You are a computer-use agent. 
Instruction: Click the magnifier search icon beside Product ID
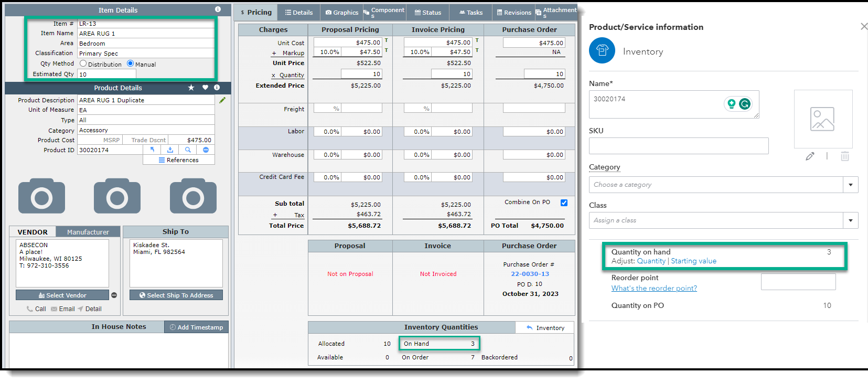click(188, 150)
